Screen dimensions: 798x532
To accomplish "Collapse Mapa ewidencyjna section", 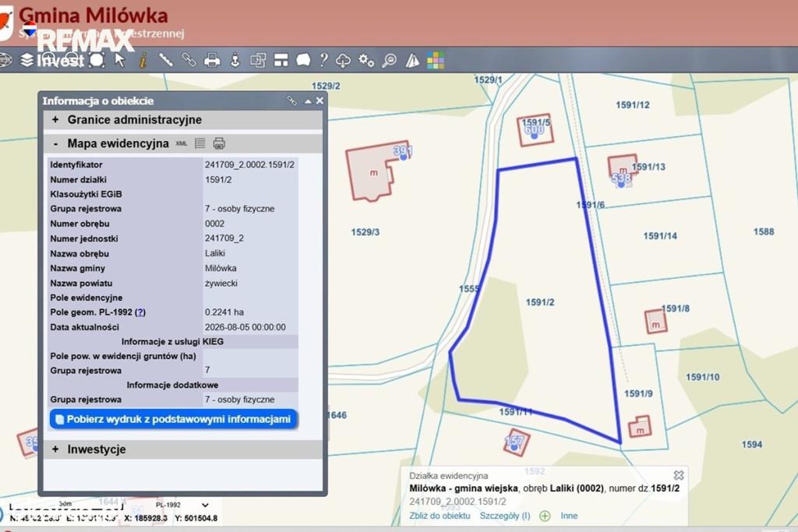I will point(55,144).
